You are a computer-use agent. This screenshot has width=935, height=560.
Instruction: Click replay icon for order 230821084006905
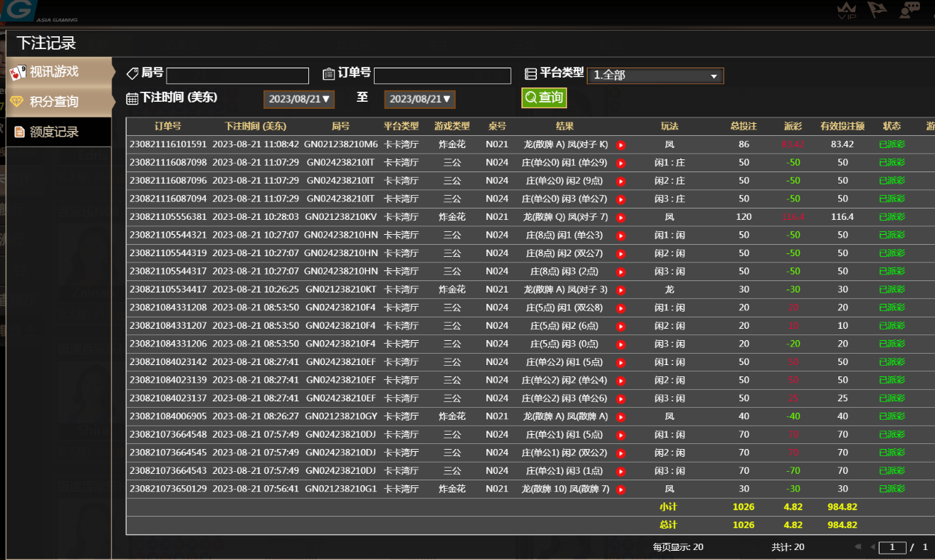coord(621,417)
